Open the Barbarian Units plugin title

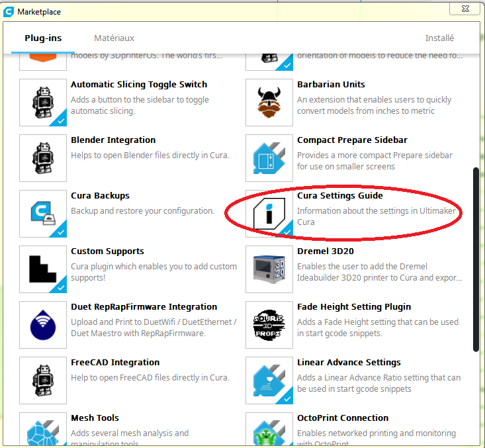(x=331, y=85)
